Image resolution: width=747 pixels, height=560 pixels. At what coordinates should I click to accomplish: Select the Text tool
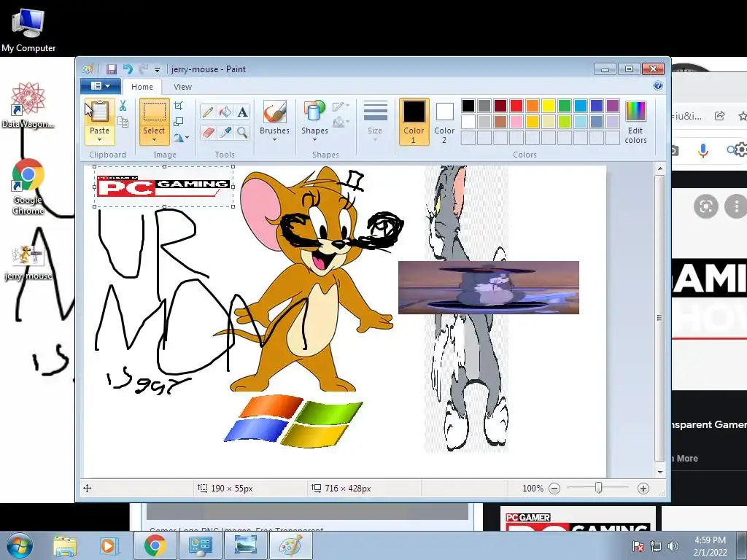click(242, 112)
